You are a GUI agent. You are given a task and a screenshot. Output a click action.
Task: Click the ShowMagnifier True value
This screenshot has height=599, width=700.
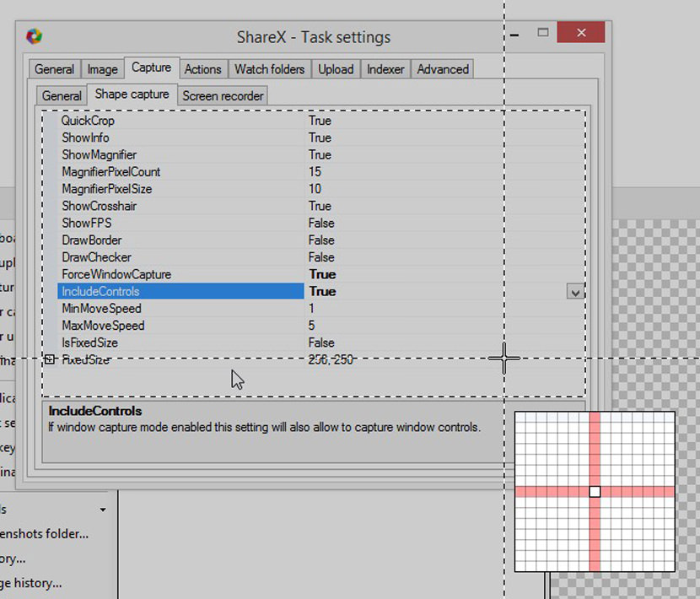(320, 155)
